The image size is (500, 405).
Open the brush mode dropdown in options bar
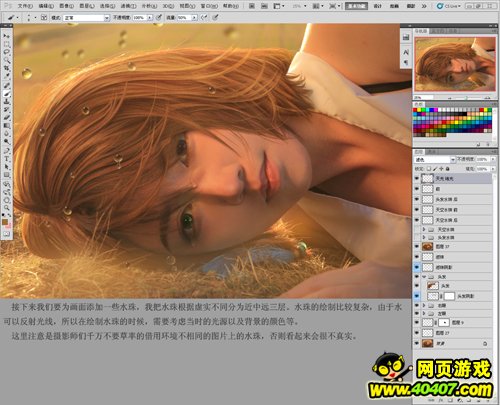pos(86,18)
